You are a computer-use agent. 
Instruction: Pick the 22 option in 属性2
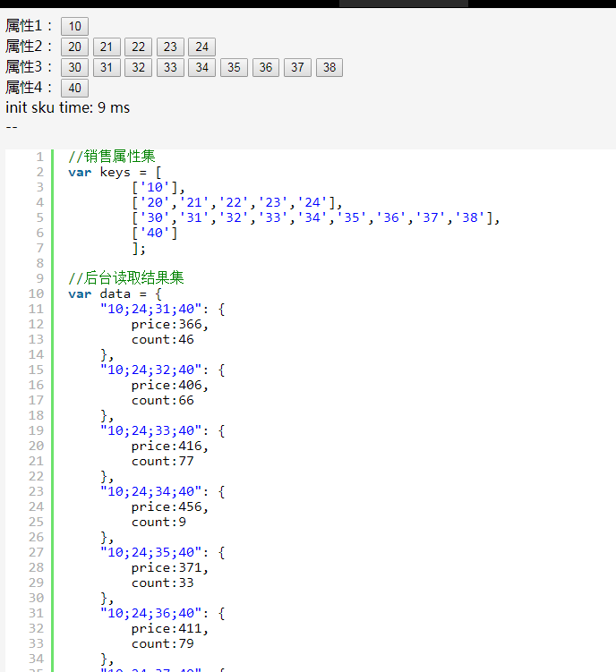(138, 47)
